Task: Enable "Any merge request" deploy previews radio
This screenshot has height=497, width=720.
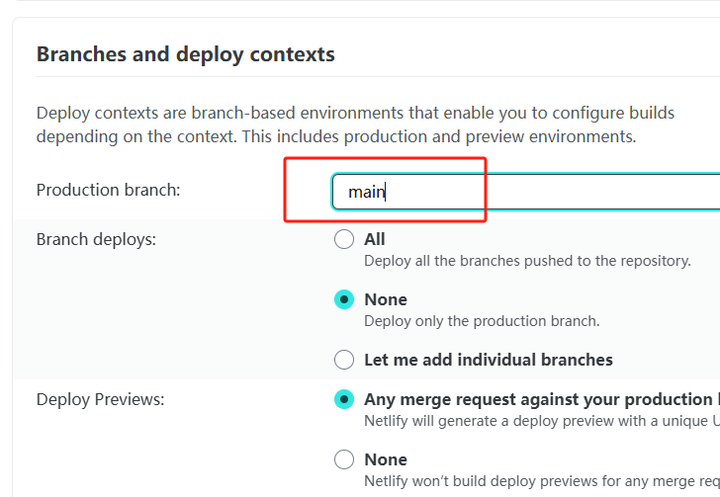Action: 344,399
